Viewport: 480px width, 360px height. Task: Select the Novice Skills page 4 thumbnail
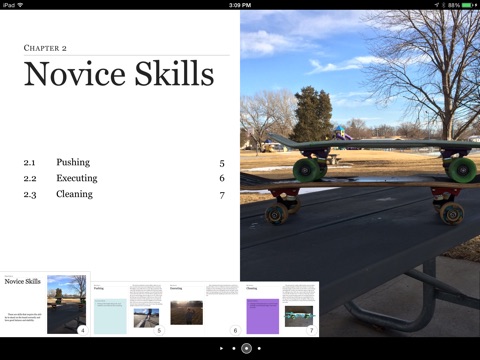[45, 304]
